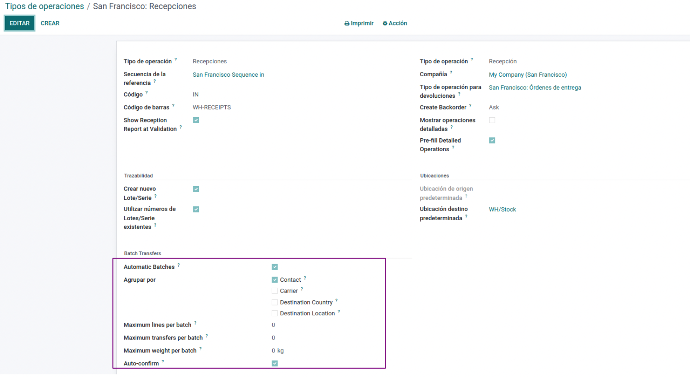Open the WH/Stock destination location link
The image size is (690, 377).
[x=502, y=209]
